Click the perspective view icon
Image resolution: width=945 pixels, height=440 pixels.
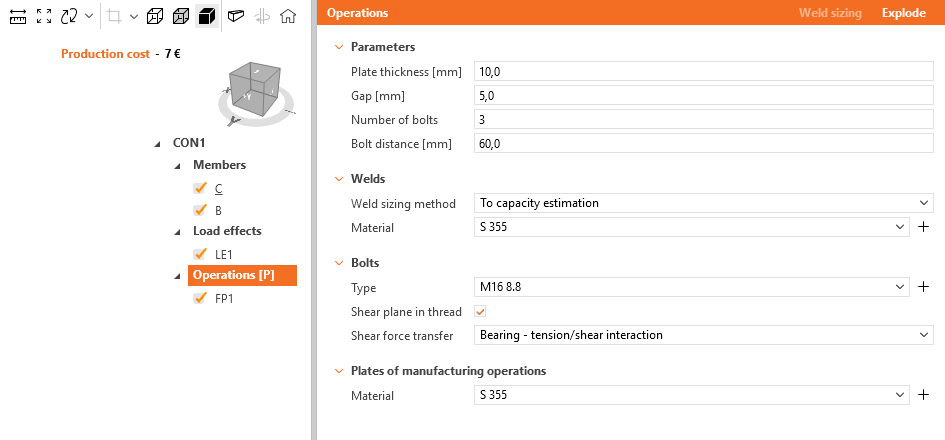tap(236, 16)
